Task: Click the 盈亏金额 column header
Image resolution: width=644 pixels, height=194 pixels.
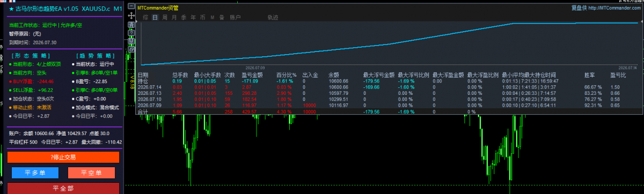Action: [252, 75]
